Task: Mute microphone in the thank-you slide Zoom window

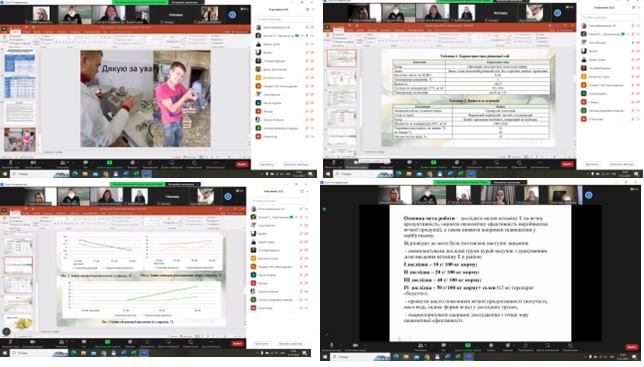Action: [x=11, y=163]
